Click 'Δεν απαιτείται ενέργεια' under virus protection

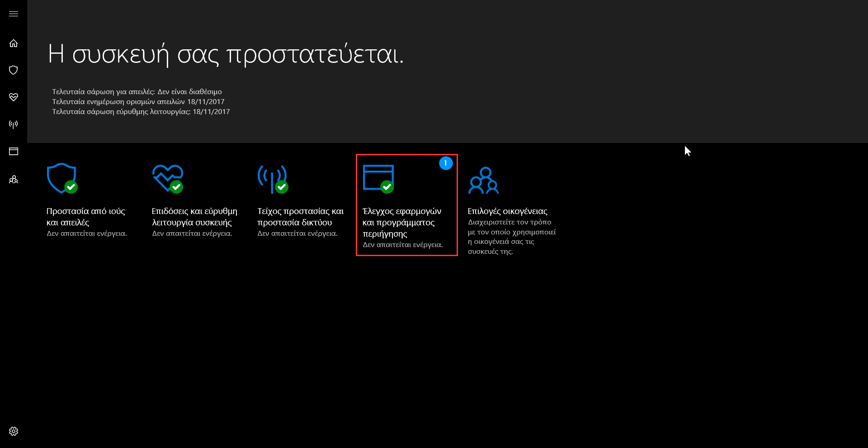click(x=87, y=234)
